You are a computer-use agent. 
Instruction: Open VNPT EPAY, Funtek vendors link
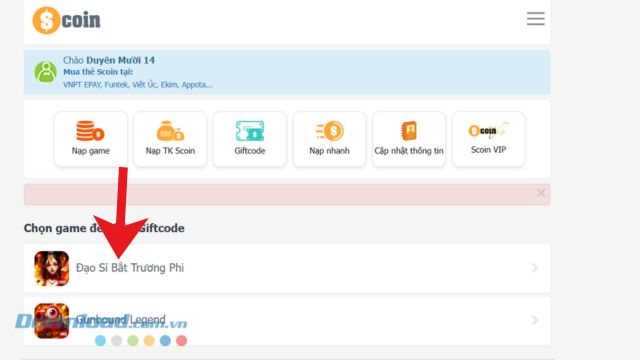point(138,85)
